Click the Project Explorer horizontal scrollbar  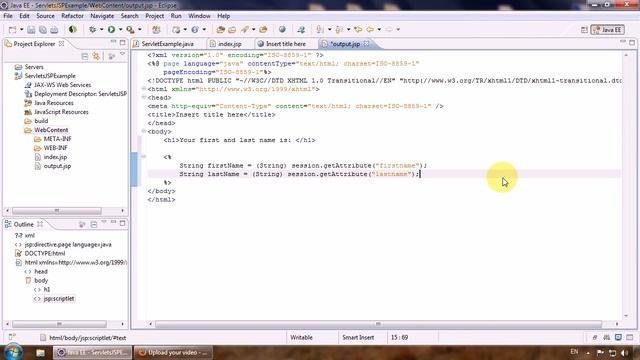pyautogui.click(x=57, y=211)
